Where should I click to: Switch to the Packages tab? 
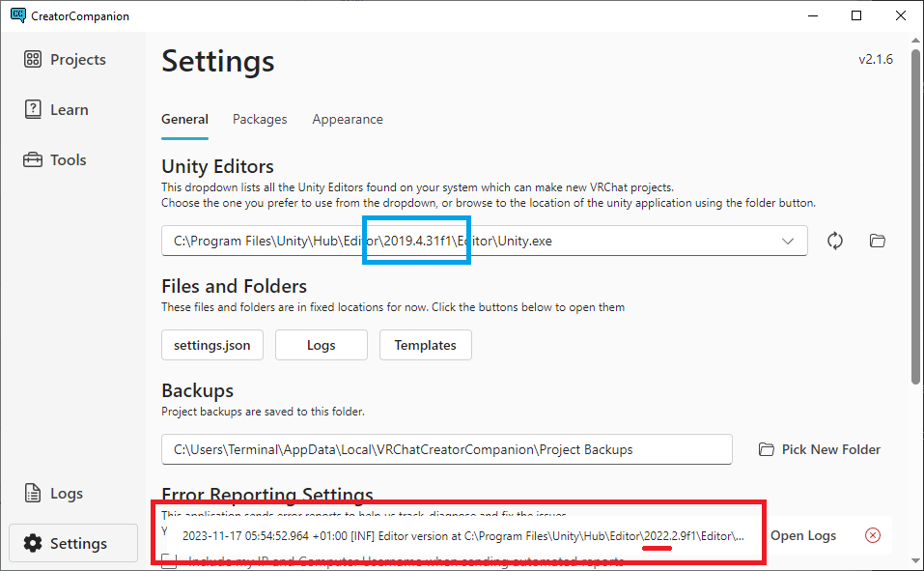(x=260, y=119)
